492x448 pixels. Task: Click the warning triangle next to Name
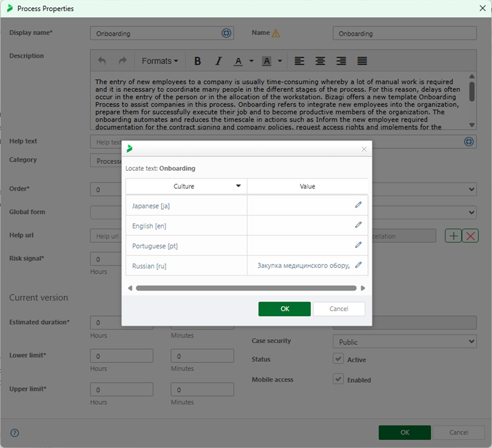[275, 33]
